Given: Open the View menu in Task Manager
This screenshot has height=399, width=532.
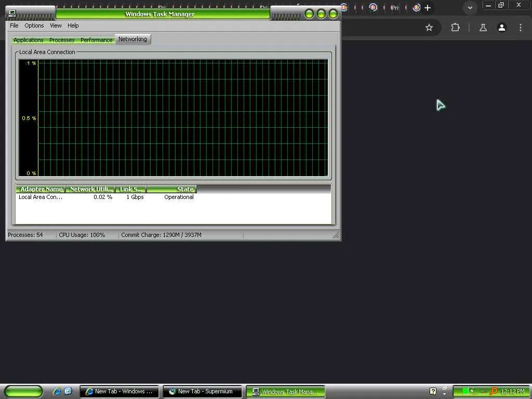Looking at the screenshot, I should pos(56,25).
